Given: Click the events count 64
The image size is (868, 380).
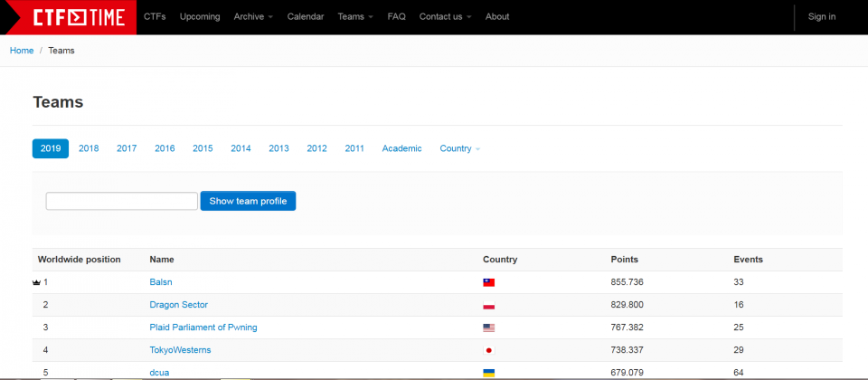Looking at the screenshot, I should (x=739, y=373).
